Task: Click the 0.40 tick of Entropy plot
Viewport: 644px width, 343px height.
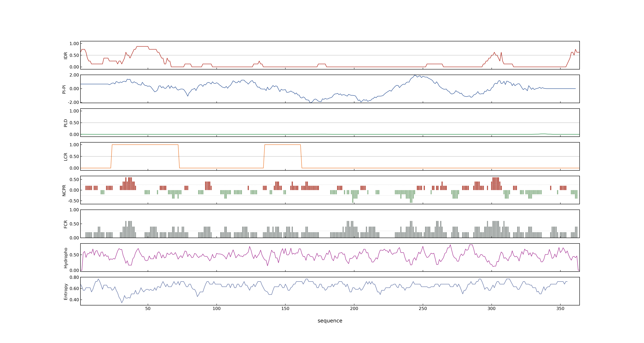Action: (x=74, y=300)
